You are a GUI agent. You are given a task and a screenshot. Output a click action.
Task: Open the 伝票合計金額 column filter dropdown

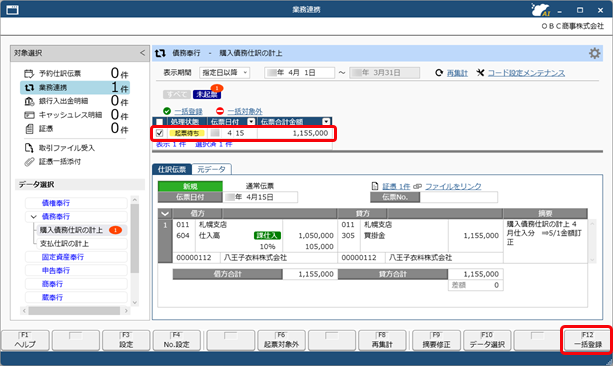(326, 122)
